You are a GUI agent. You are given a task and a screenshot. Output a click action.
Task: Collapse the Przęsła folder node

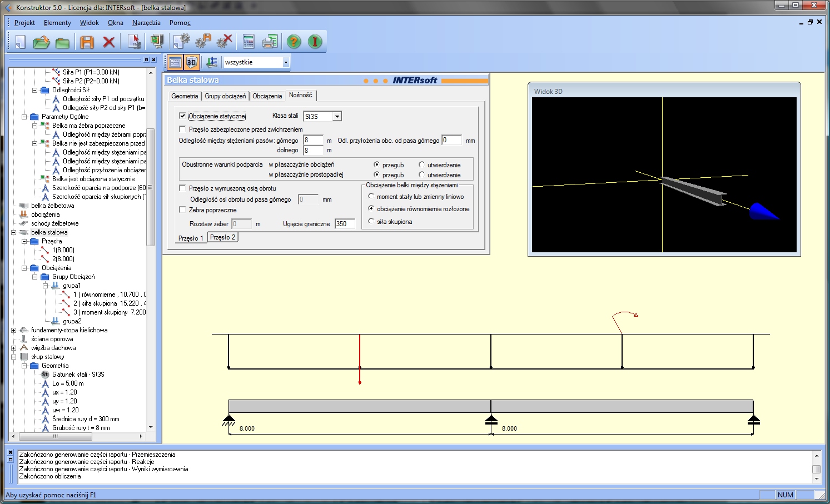[x=24, y=241]
